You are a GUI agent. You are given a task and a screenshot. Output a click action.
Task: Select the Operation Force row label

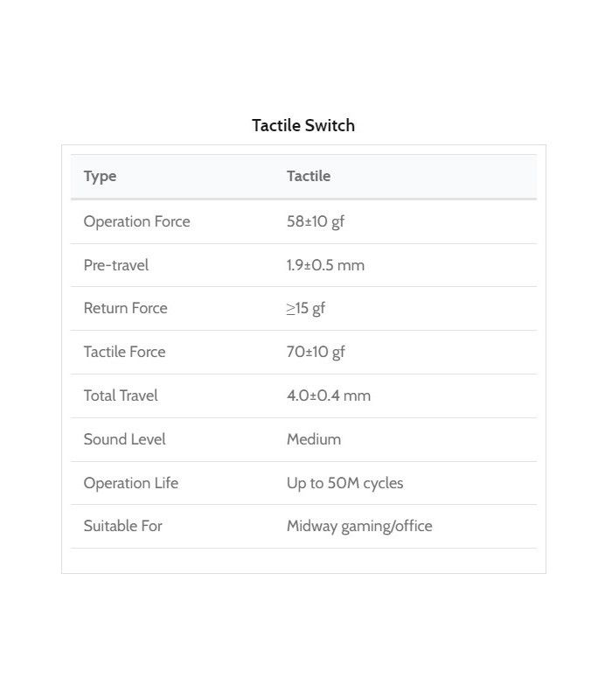[136, 221]
